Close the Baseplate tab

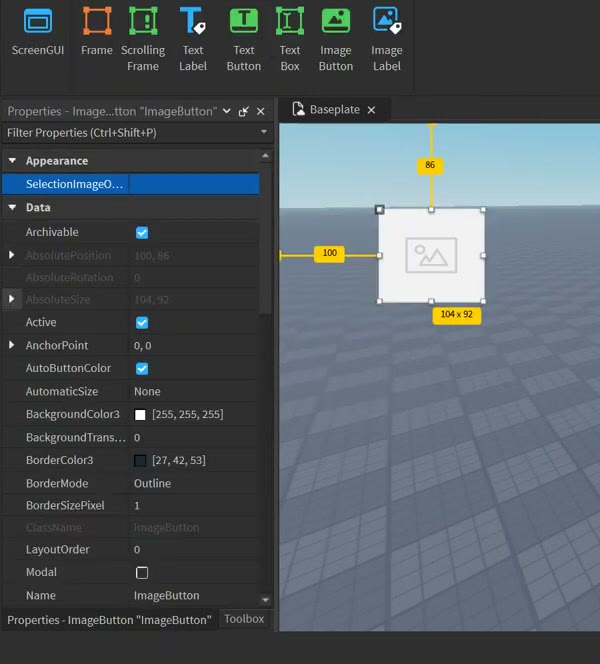tap(371, 110)
